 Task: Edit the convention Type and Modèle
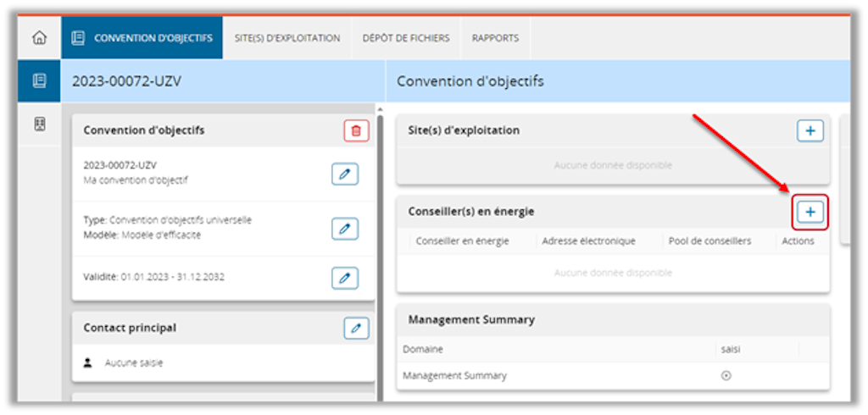click(344, 228)
